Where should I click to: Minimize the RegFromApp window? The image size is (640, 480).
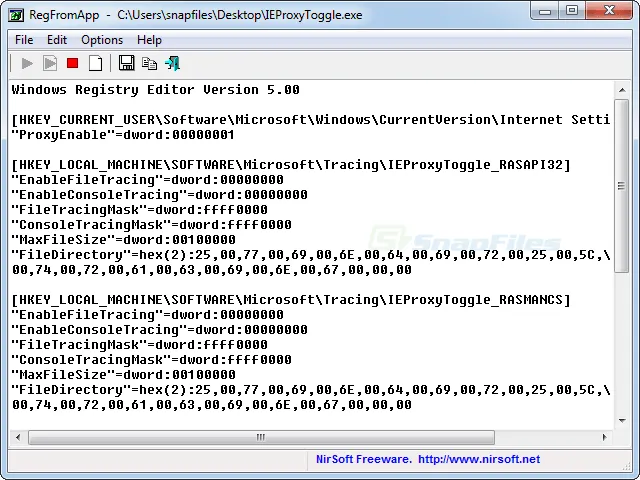click(545, 11)
